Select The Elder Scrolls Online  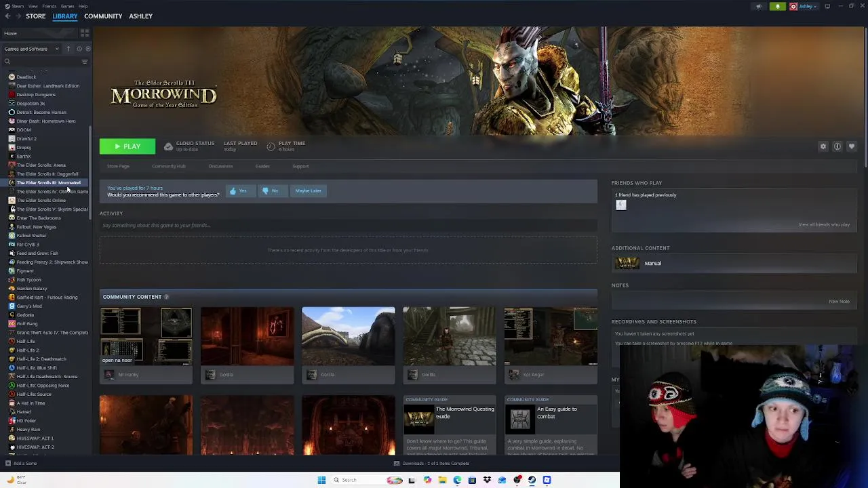[x=41, y=200]
